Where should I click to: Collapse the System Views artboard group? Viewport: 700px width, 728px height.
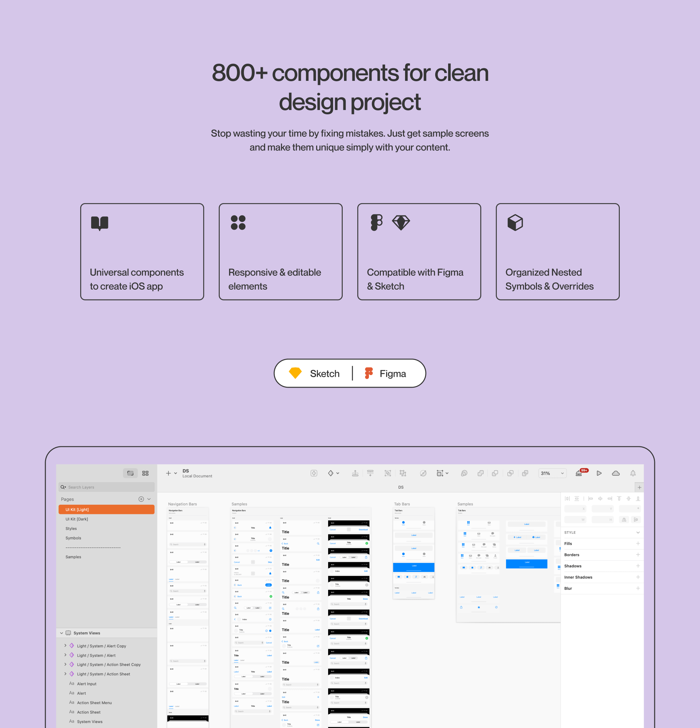pyautogui.click(x=62, y=633)
